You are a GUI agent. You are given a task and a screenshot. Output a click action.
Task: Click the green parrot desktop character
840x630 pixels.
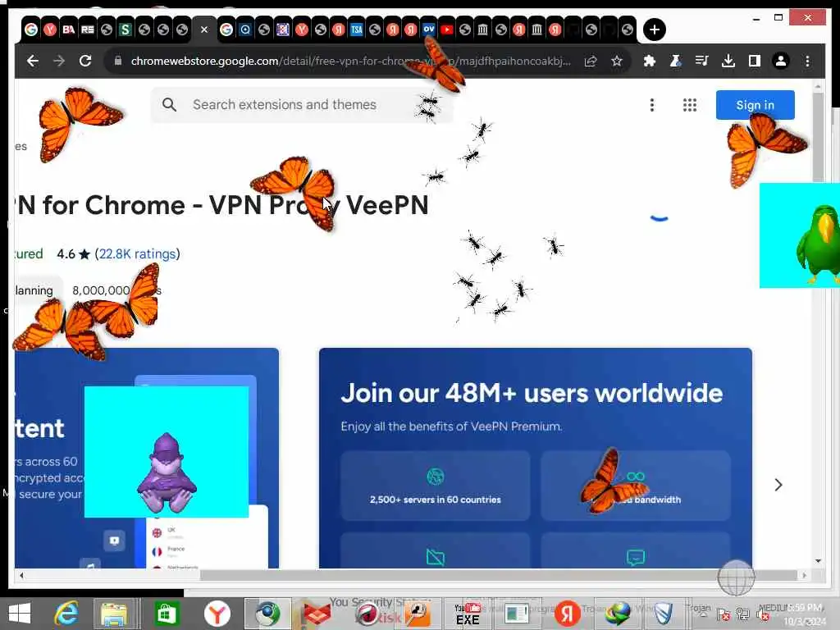817,244
